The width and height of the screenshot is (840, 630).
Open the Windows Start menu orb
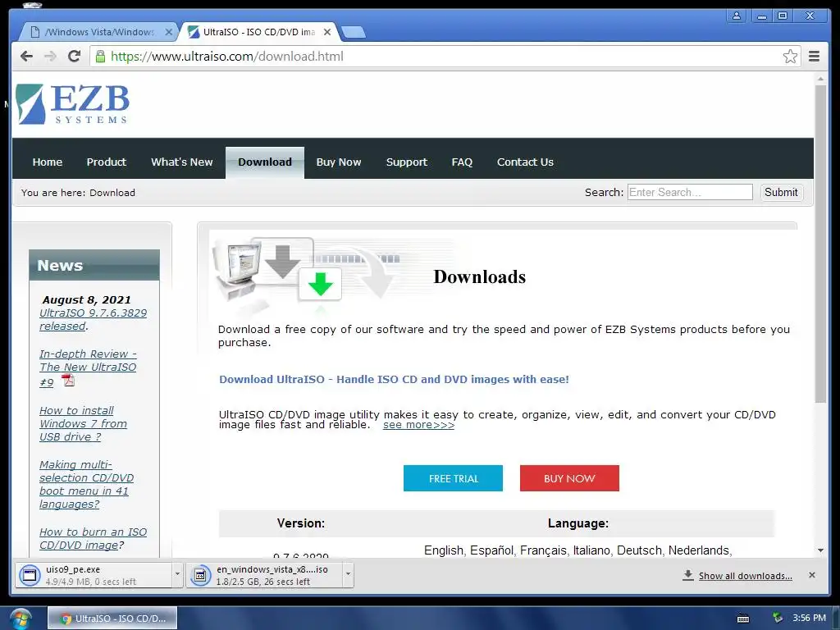point(20,619)
